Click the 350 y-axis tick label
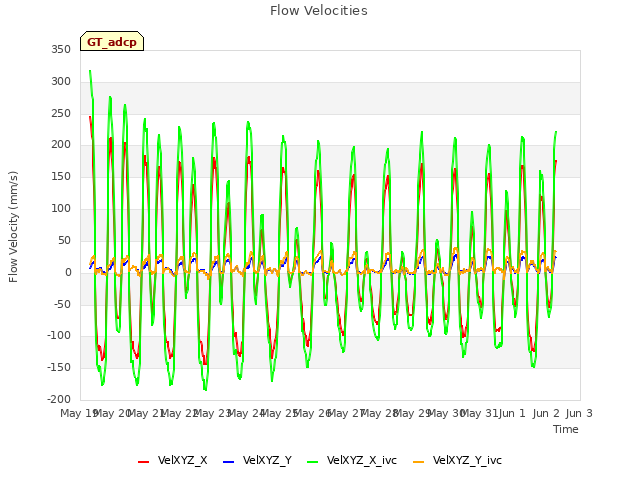 click(61, 50)
